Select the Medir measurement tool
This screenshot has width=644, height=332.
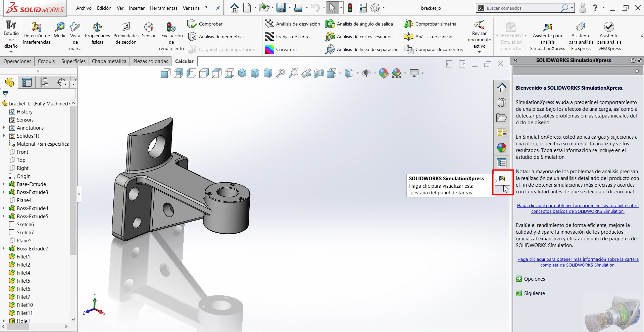pyautogui.click(x=60, y=30)
